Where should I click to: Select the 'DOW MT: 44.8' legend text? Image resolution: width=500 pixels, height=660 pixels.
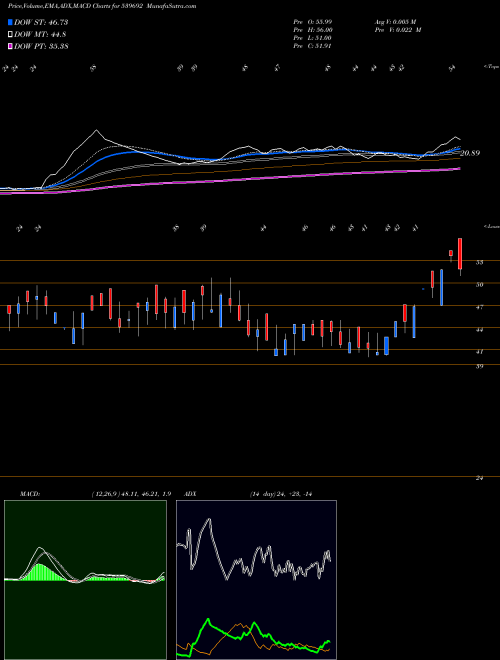(40, 35)
